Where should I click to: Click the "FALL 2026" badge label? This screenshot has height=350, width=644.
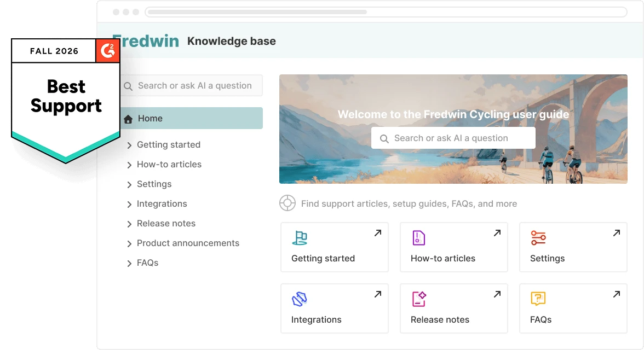click(54, 51)
